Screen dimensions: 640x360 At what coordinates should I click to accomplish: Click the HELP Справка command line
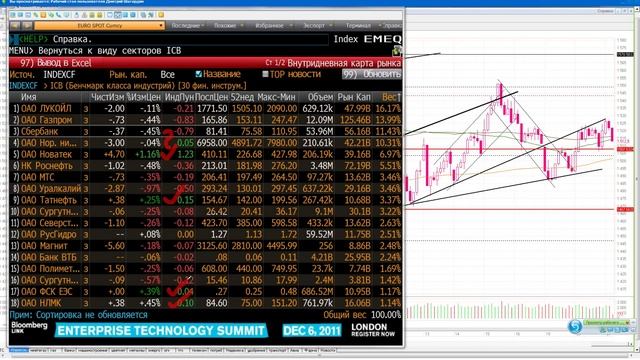point(169,39)
